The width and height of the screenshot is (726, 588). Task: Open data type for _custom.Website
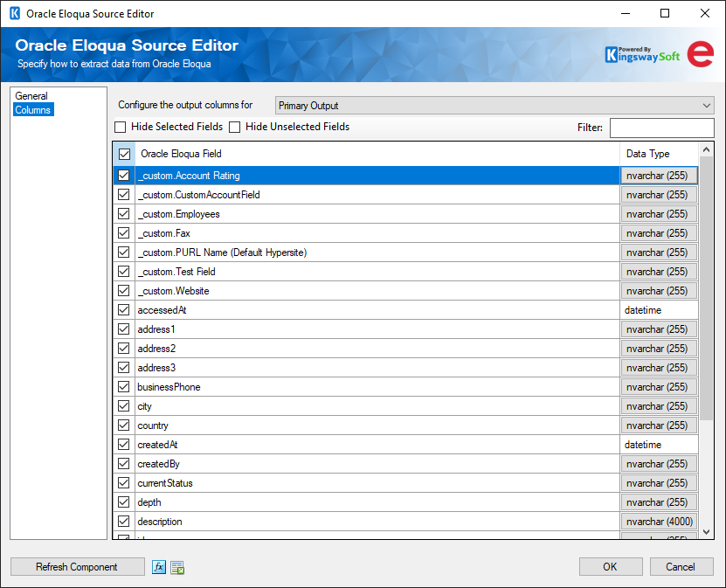click(659, 291)
